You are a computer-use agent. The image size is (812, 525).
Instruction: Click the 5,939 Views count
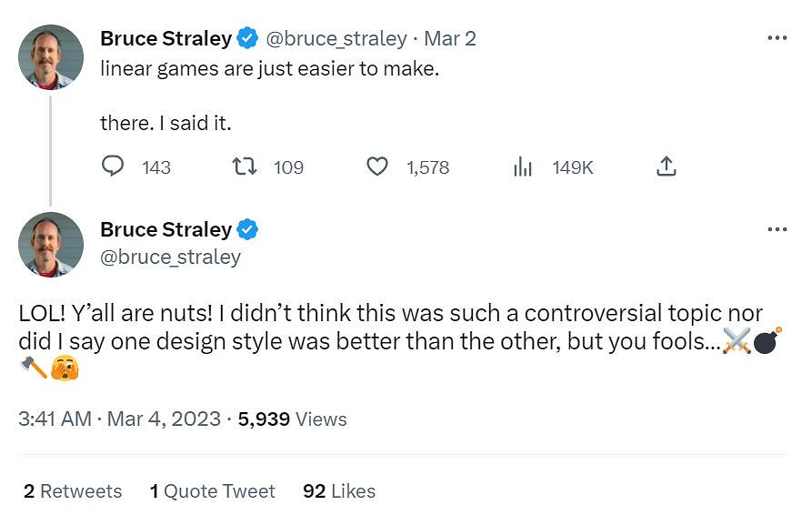pyautogui.click(x=292, y=419)
